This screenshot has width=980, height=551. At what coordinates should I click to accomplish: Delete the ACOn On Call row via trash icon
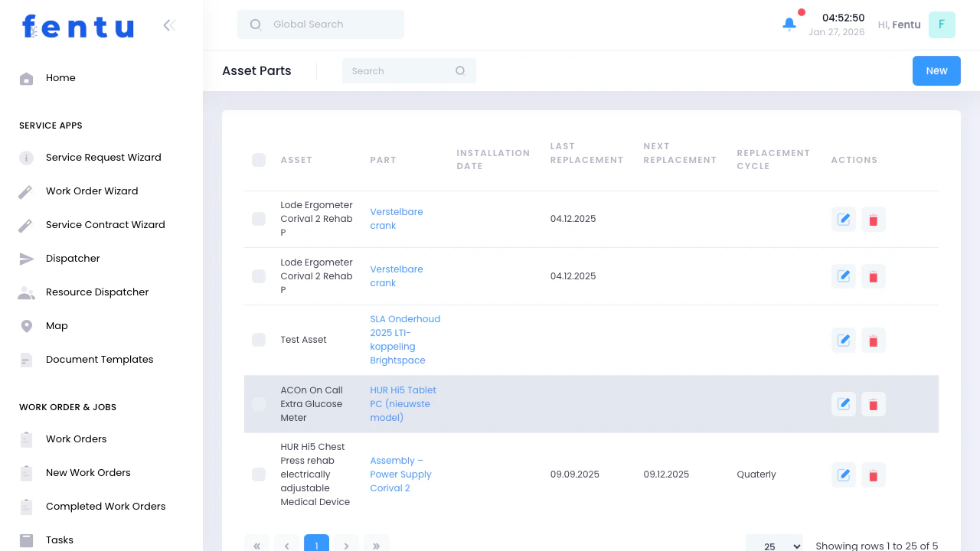point(873,403)
